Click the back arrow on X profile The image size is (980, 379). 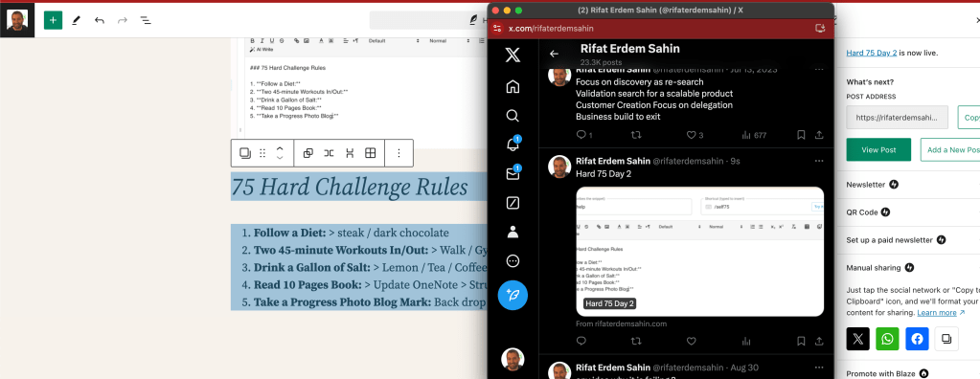click(554, 54)
